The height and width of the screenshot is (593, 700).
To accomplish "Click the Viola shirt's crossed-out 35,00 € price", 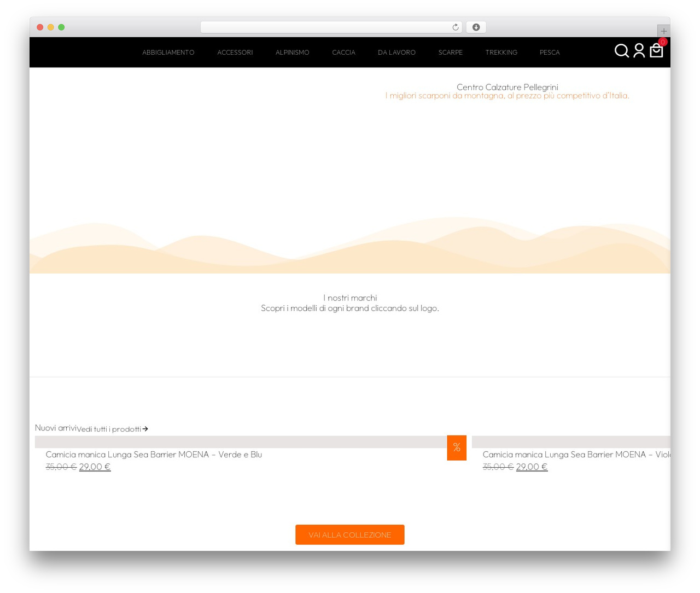I will coord(498,467).
